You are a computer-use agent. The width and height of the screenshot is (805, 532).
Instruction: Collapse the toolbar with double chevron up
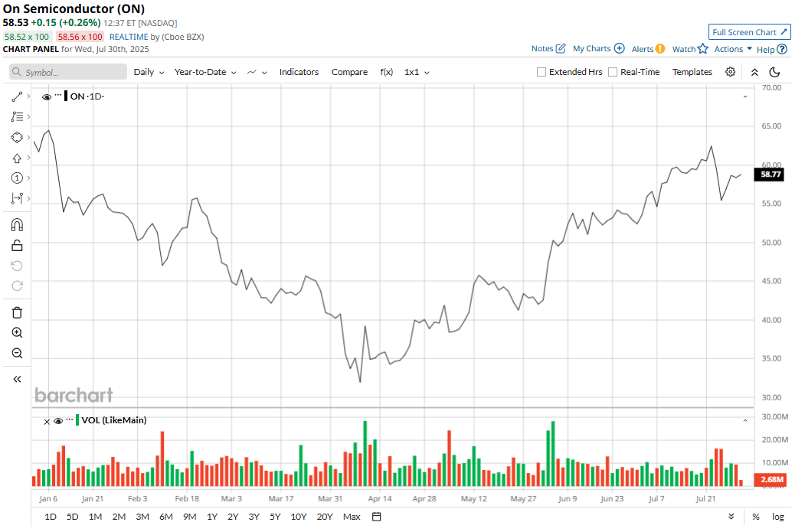(x=754, y=72)
